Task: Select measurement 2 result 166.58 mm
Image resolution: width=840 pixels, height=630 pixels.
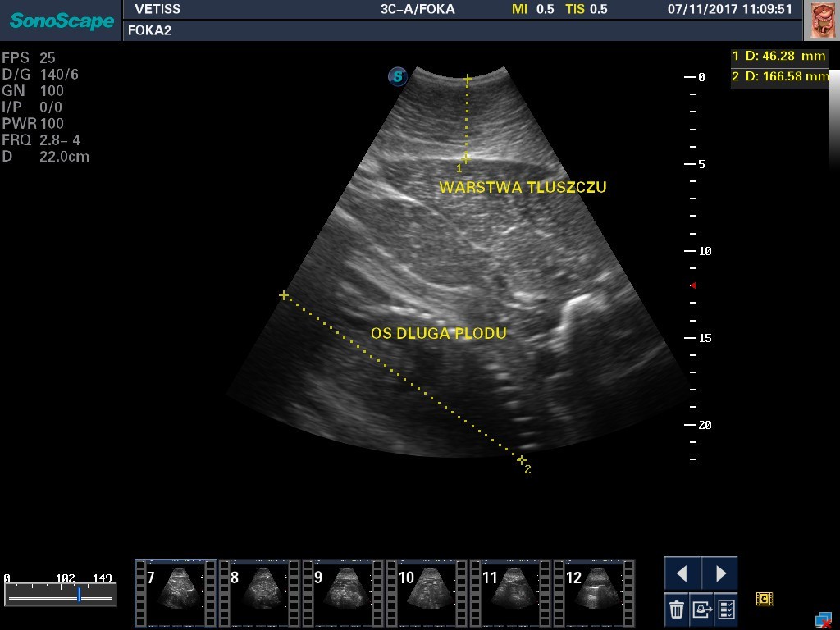Action: 780,76
